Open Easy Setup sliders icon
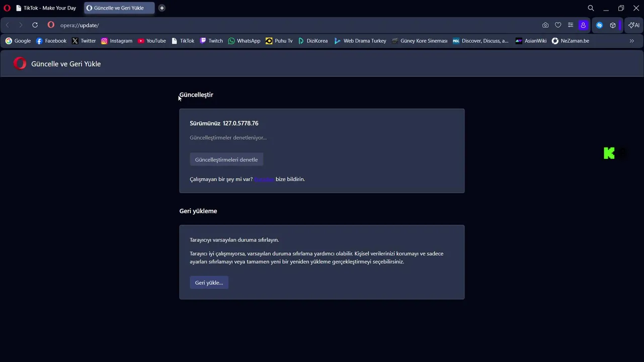 571,25
